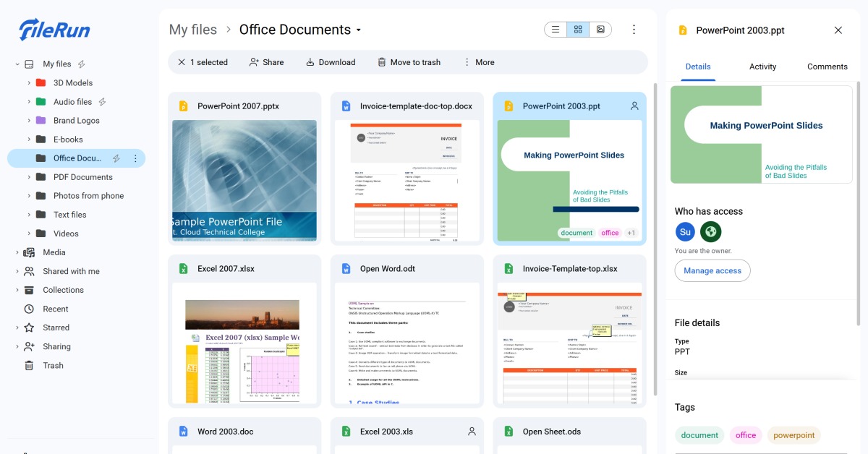Switch to image thumbnail view
The width and height of the screenshot is (868, 454).
pos(600,30)
